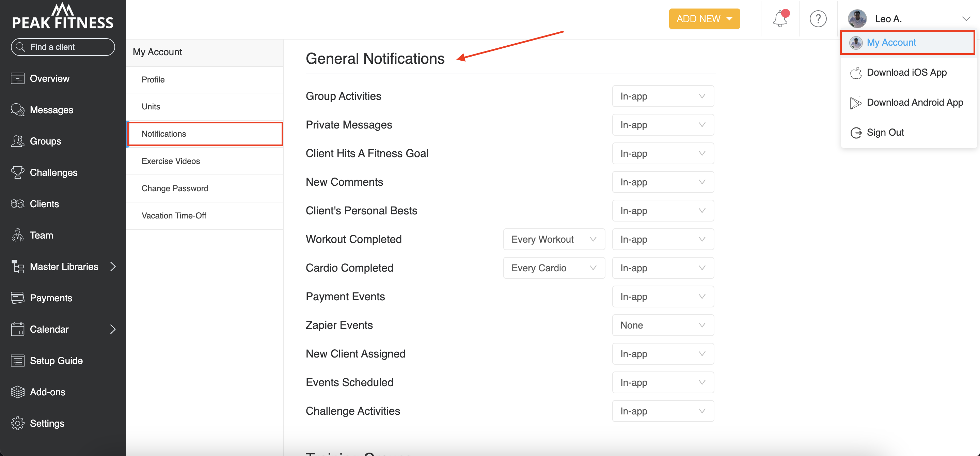Choose Sign Out from user menu
The width and height of the screenshot is (980, 456).
coord(908,133)
